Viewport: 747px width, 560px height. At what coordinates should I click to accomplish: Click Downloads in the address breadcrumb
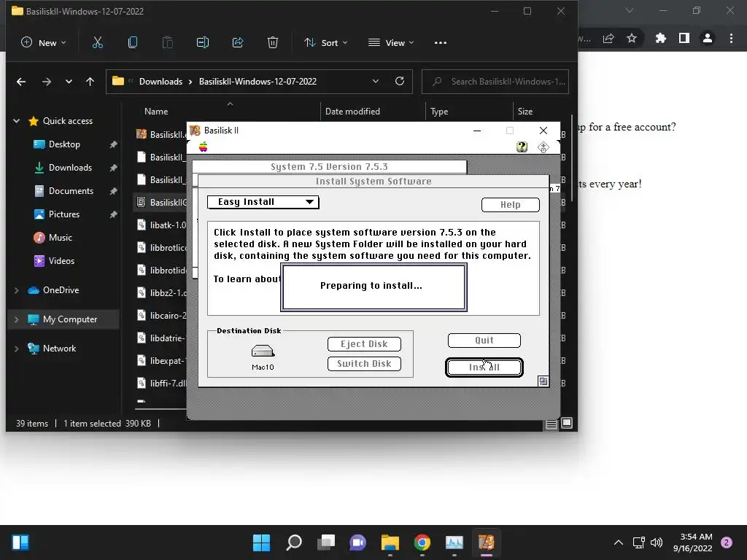point(160,82)
